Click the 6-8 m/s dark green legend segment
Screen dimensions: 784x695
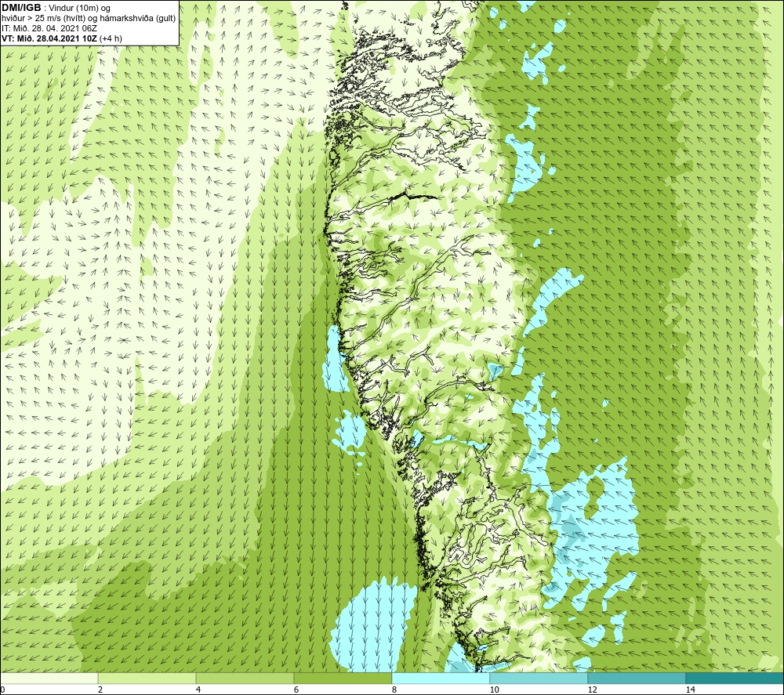(x=343, y=679)
